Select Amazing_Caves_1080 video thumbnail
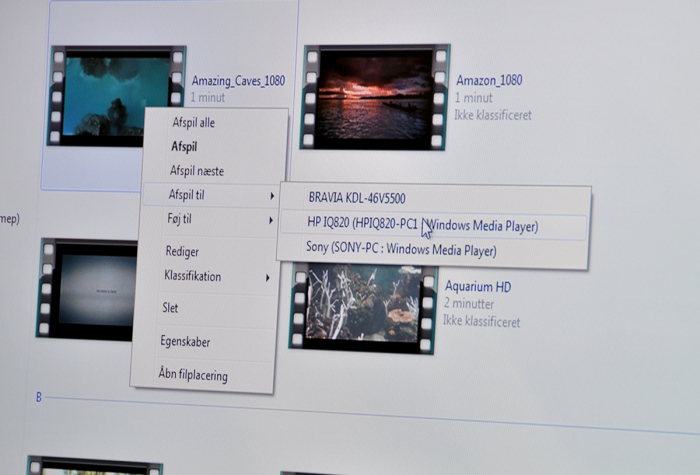700x475 pixels. pos(115,96)
